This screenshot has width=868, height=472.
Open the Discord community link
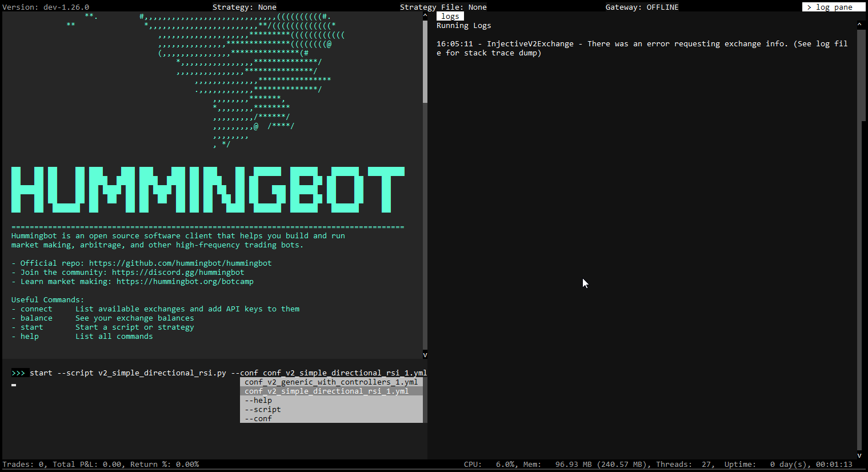click(178, 273)
